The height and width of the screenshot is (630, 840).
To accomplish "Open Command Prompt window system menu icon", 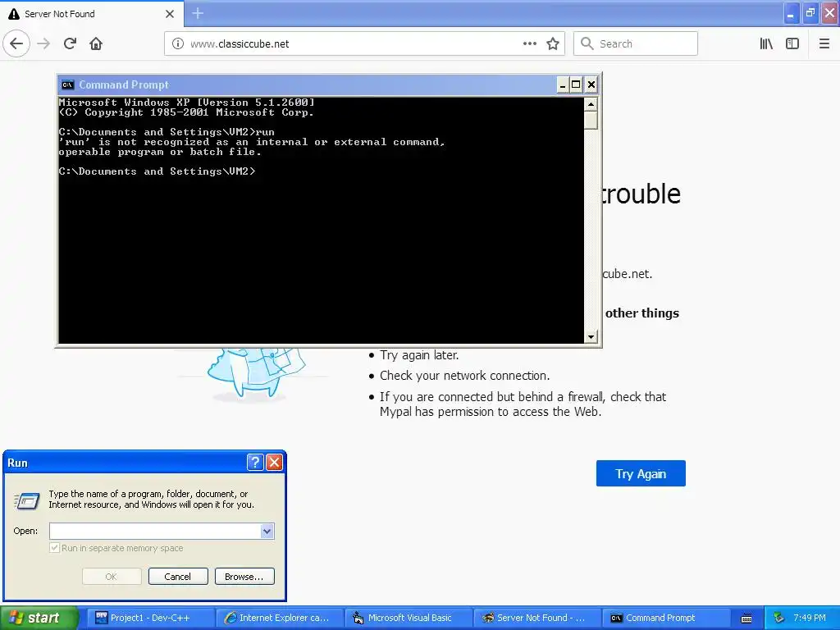I will tap(67, 84).
